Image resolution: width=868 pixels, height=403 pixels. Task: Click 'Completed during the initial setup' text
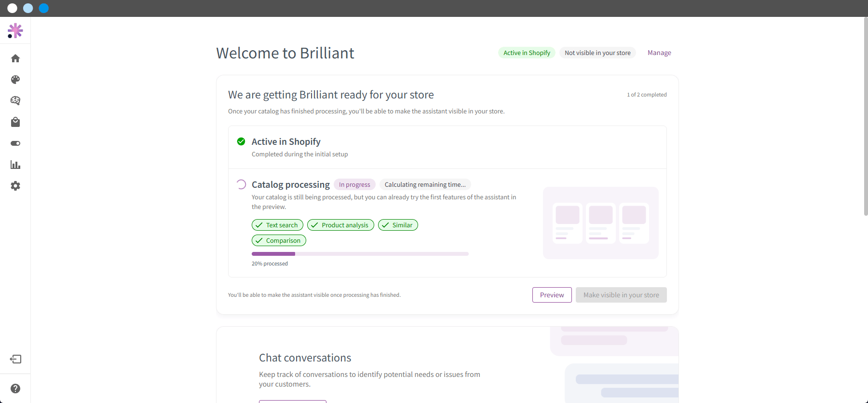(x=299, y=154)
